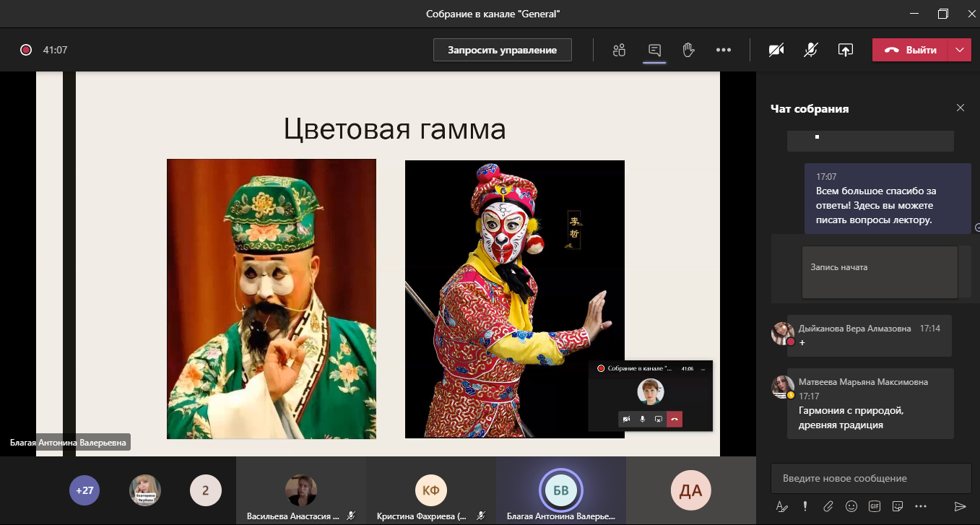Screen dimensions: 980x525
Task: Insert a GIF into the chat
Action: 875,506
